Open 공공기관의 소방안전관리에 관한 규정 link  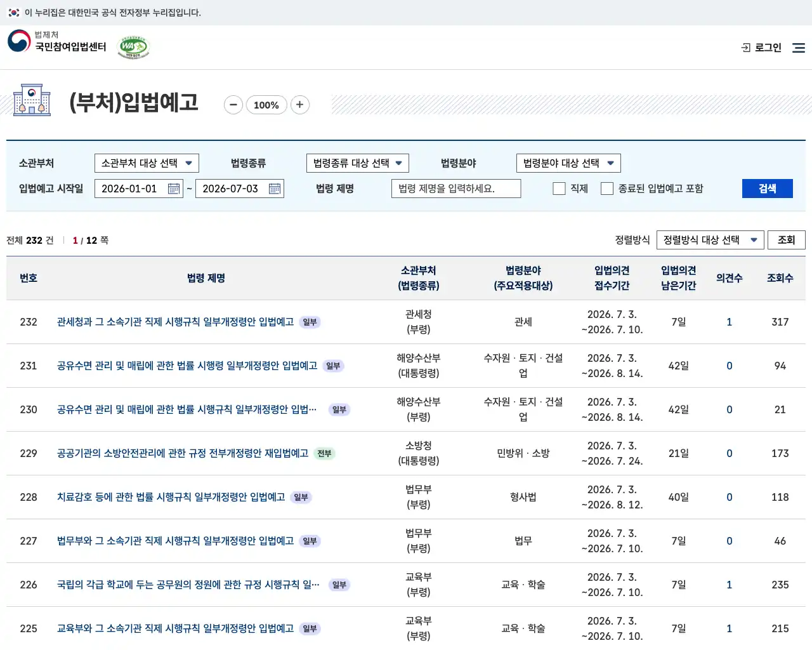point(183,453)
